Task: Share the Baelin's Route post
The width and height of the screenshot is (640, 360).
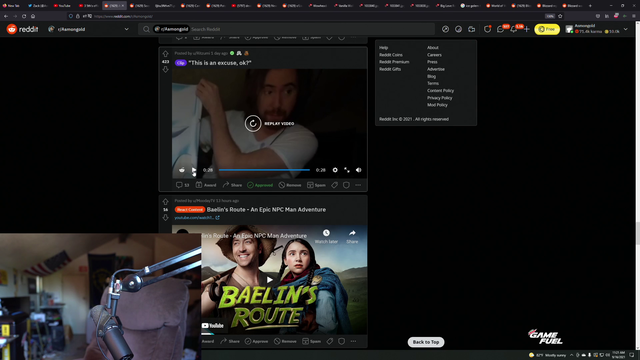Action: pos(231,341)
